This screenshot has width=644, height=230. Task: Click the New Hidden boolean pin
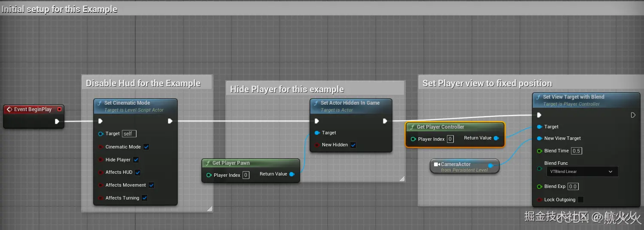(x=317, y=145)
